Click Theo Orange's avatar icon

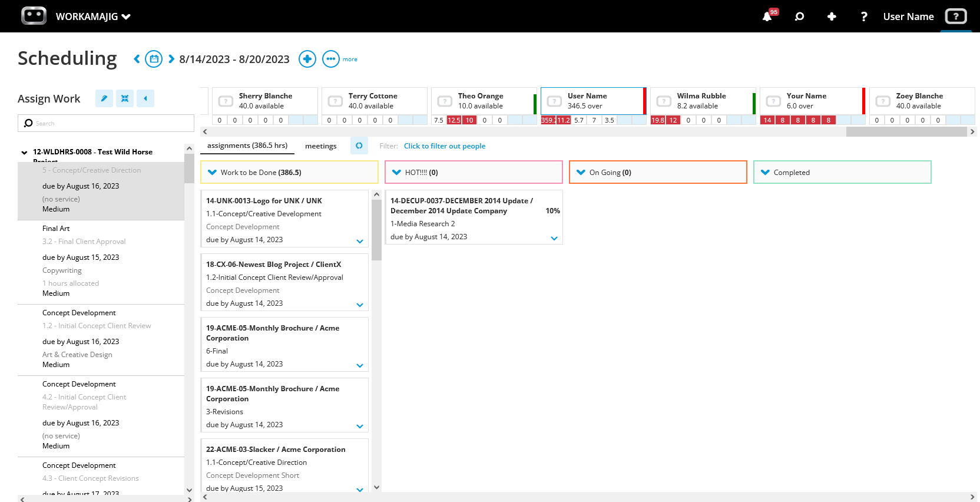point(445,101)
